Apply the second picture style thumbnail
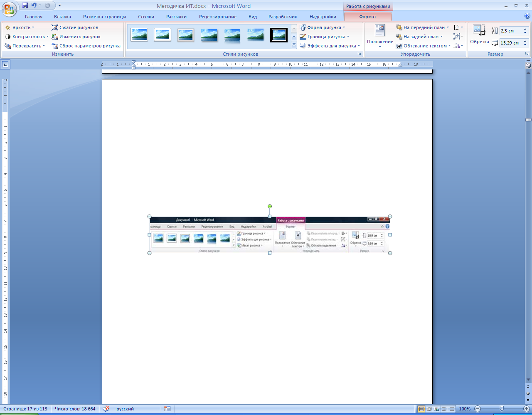532x415 pixels. tap(163, 35)
